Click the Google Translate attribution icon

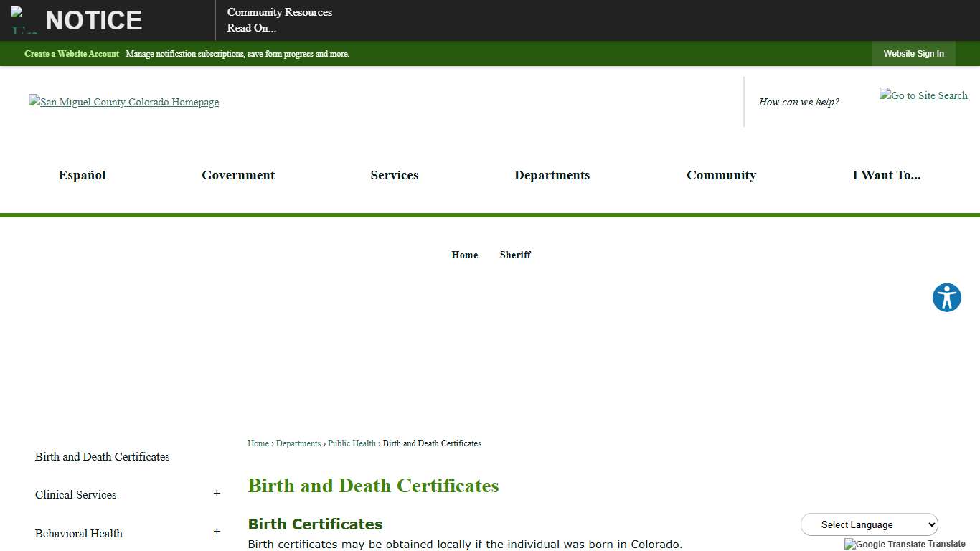click(849, 544)
